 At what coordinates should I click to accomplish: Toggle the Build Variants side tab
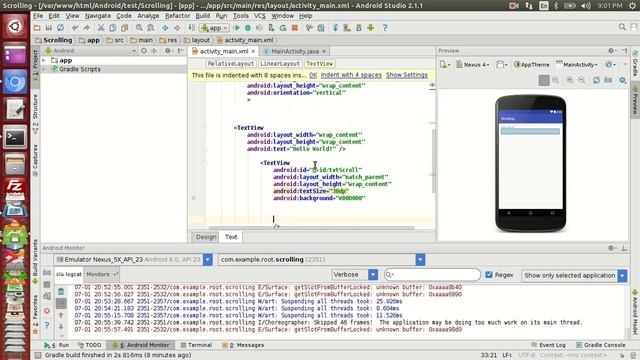(36, 261)
